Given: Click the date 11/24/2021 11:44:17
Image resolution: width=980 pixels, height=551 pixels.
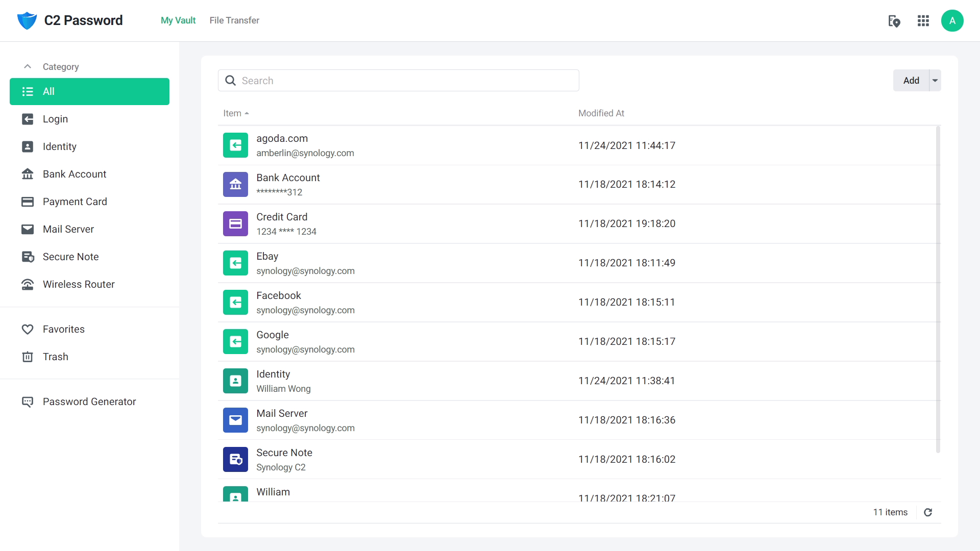Looking at the screenshot, I should pos(627,145).
